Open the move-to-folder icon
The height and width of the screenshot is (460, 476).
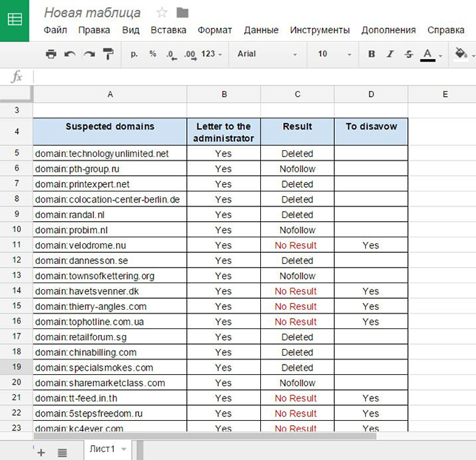pos(183,13)
